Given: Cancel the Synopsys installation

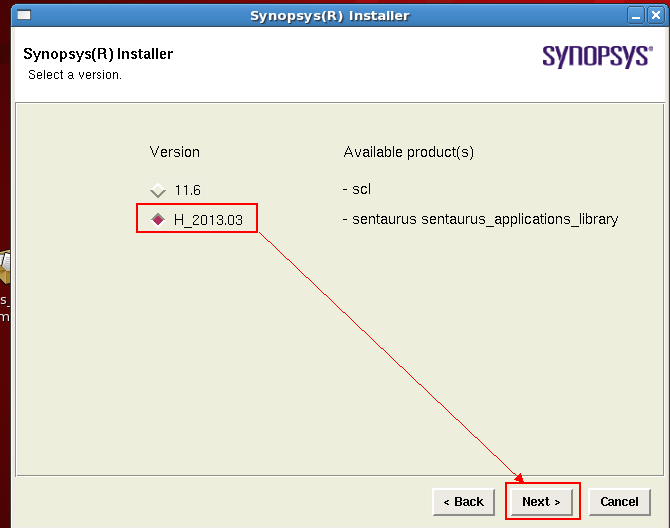Looking at the screenshot, I should tap(620, 502).
